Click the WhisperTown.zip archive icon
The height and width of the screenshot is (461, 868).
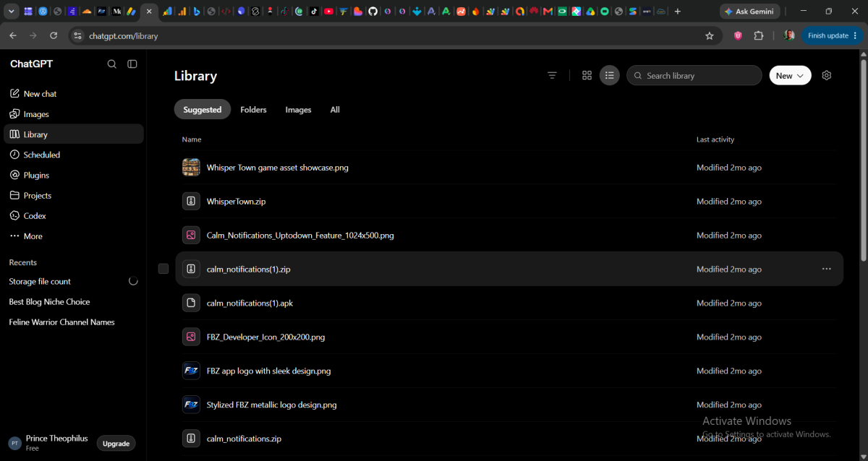coord(191,201)
